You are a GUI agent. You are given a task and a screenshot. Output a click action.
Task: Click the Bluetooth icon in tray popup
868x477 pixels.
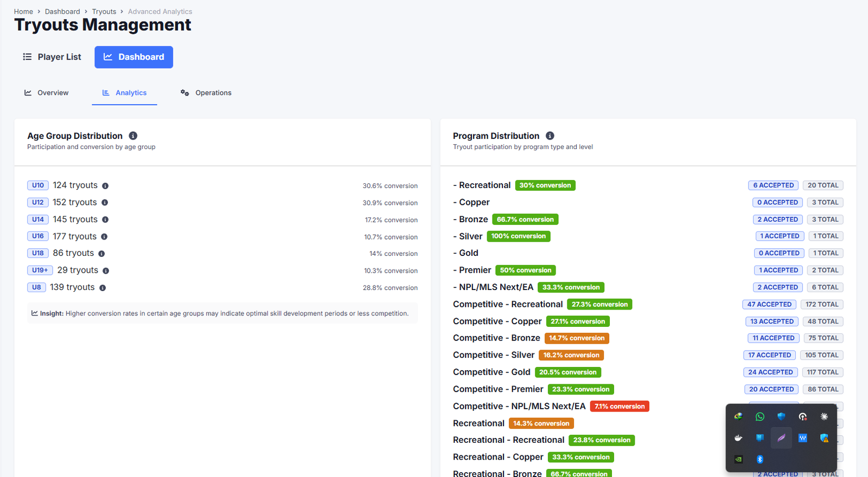click(759, 459)
